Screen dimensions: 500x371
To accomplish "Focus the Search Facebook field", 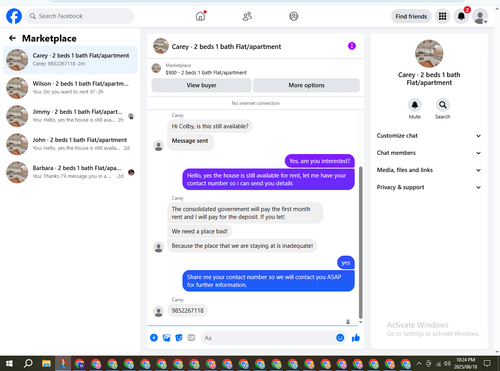I will point(80,16).
